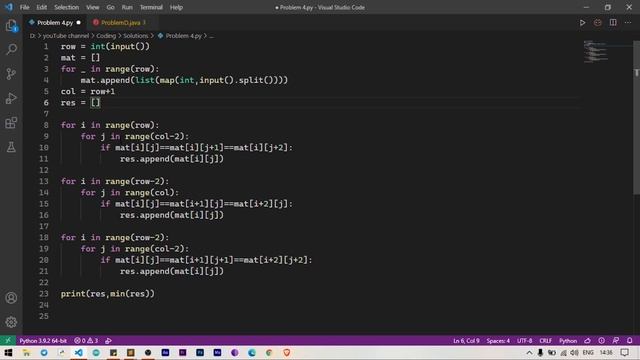Switch to the Problem 4.py tab
The image size is (640, 360).
click(55, 23)
